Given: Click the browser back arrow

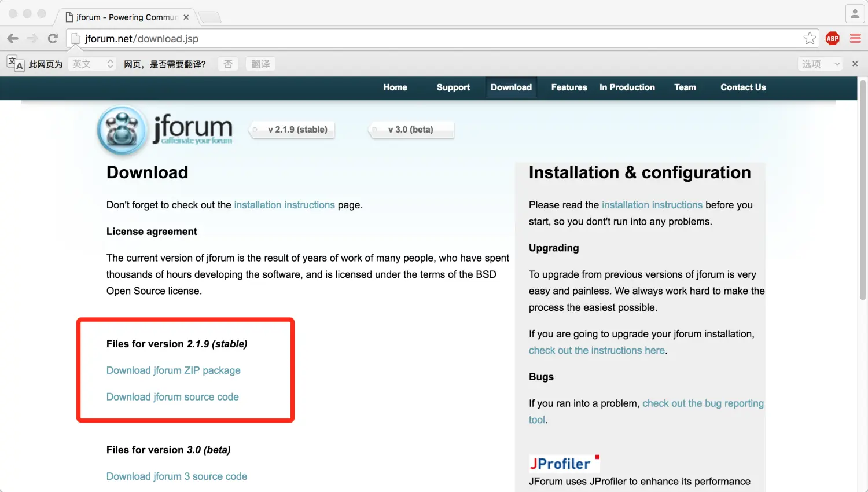Looking at the screenshot, I should point(13,39).
